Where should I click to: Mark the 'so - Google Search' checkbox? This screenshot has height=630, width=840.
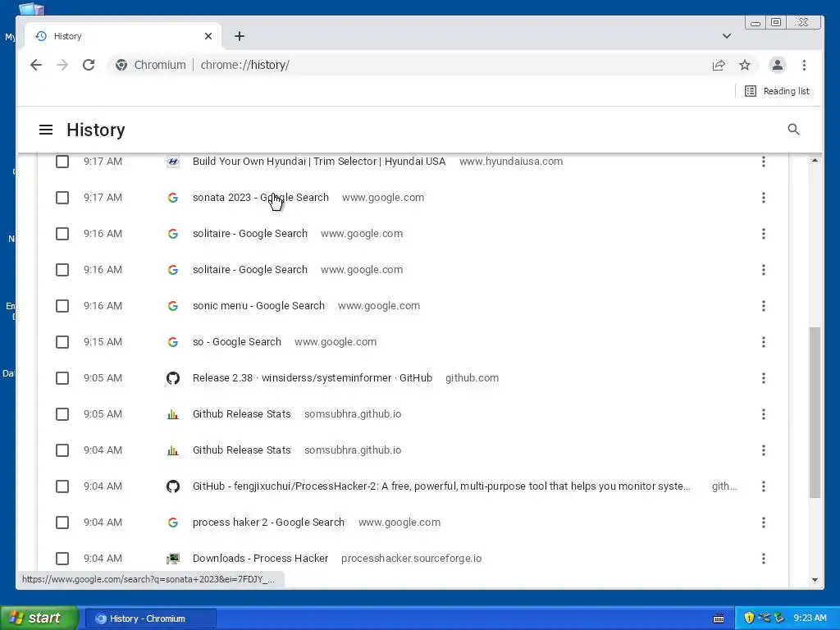tap(62, 342)
